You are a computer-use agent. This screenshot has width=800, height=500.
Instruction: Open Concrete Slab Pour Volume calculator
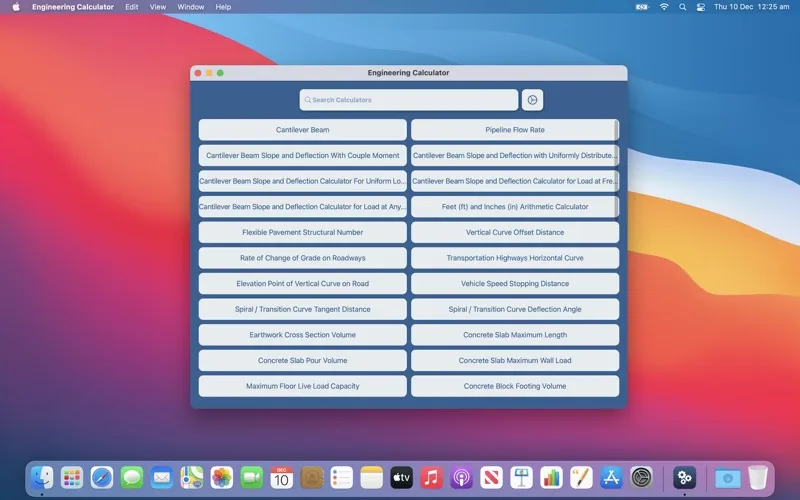pos(302,361)
